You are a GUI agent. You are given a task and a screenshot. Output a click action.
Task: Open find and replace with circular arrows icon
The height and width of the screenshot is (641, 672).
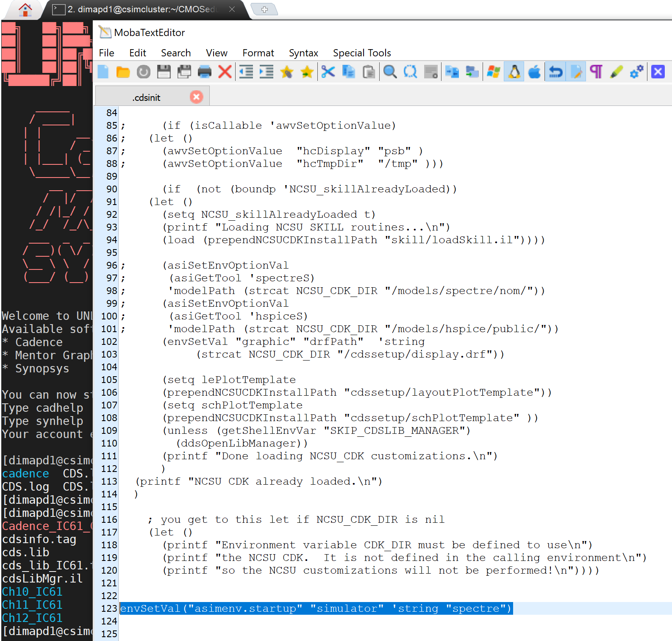point(410,72)
